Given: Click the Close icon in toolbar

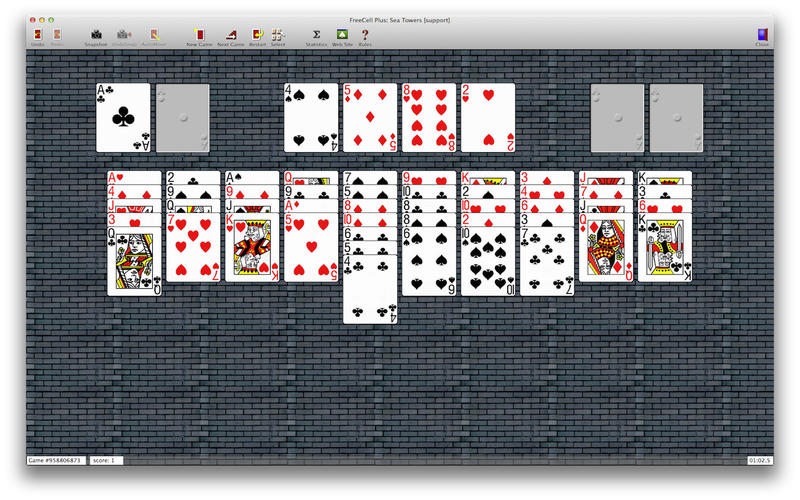Looking at the screenshot, I should point(762,36).
